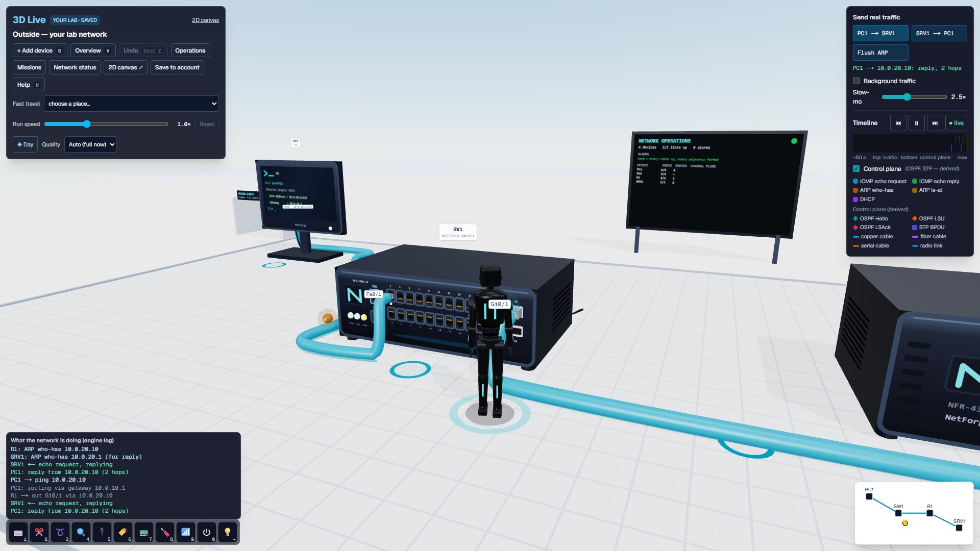Select the power plug tool
The image size is (980, 551).
pyautogui.click(x=102, y=533)
